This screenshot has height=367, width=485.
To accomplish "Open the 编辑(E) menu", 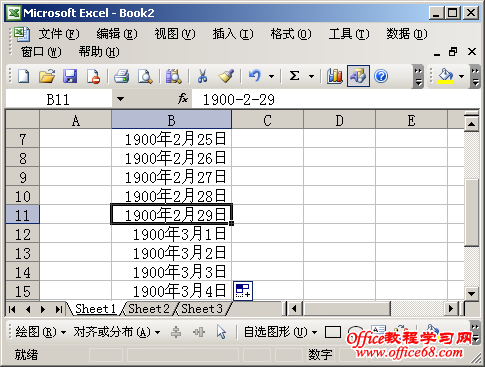I will pos(117,34).
